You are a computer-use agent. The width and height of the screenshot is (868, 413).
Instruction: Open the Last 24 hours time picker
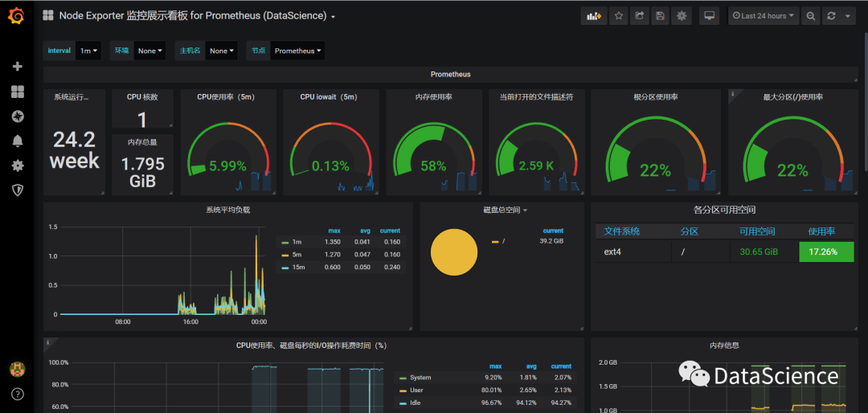click(x=764, y=16)
